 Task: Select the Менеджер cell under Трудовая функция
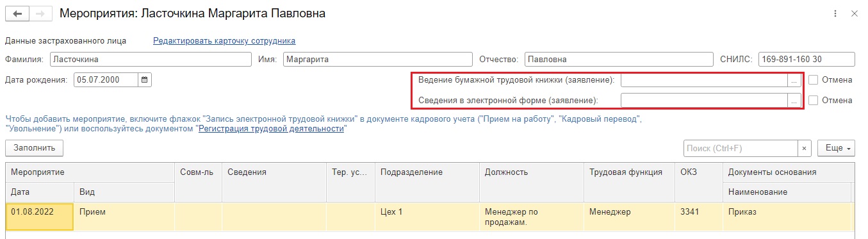tap(629, 217)
